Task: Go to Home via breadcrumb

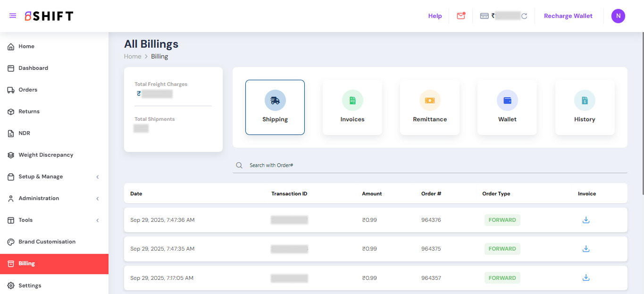Action: click(x=133, y=56)
